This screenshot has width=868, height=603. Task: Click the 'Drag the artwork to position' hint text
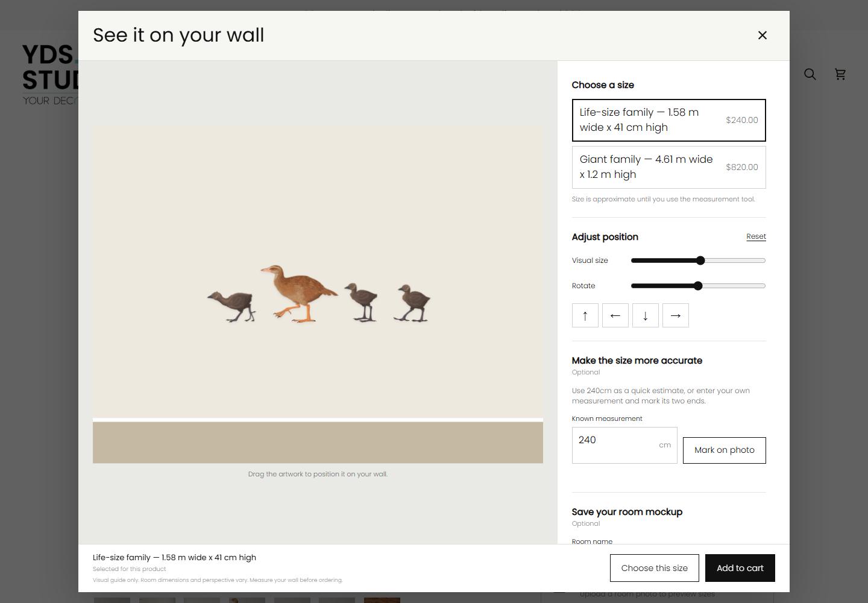click(x=318, y=474)
